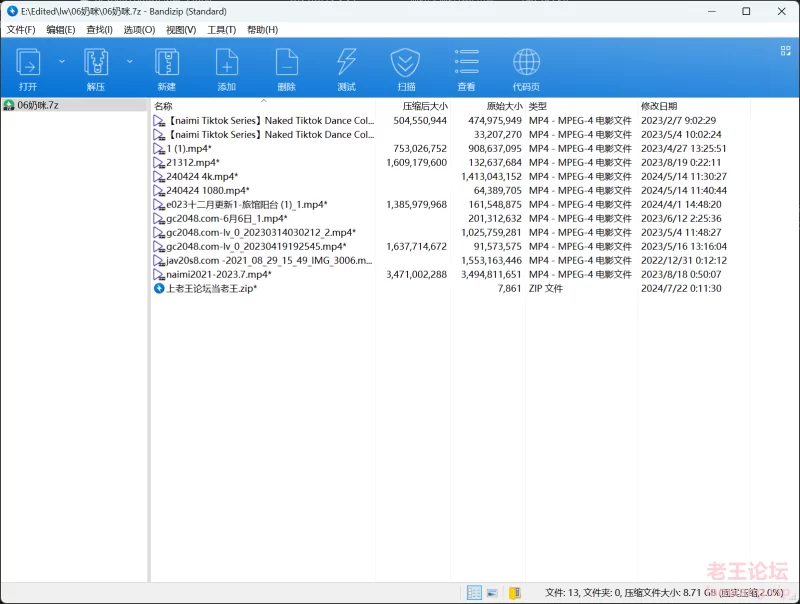This screenshot has width=800, height=604.
Task: Select the file 1 (1).mp4
Action: pos(189,149)
